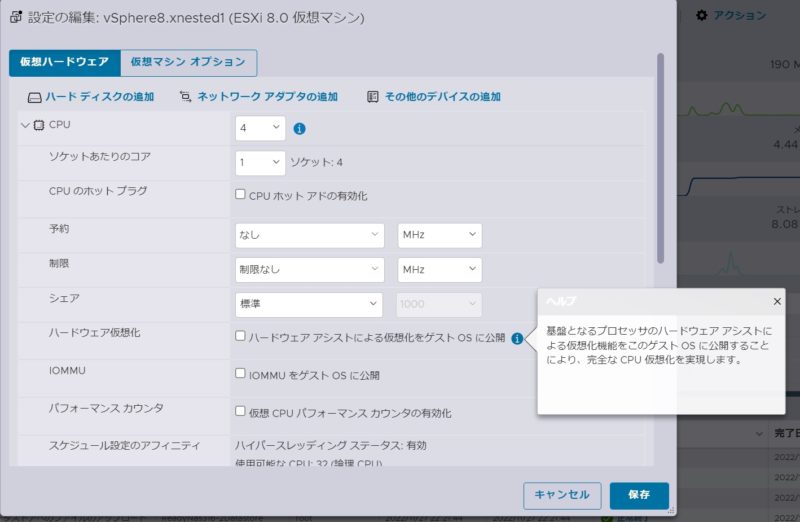The height and width of the screenshot is (522, 800).
Task: Click ソケット: 4 text
Action: [x=316, y=163]
